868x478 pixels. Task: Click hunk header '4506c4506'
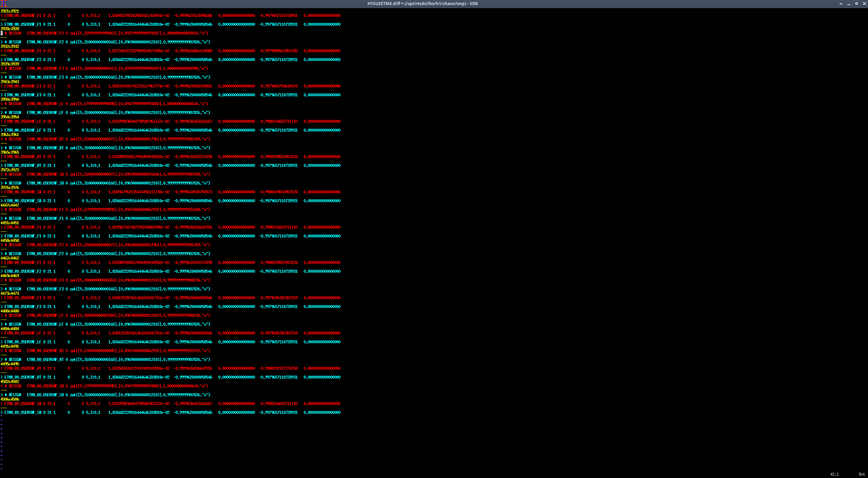coord(10,399)
